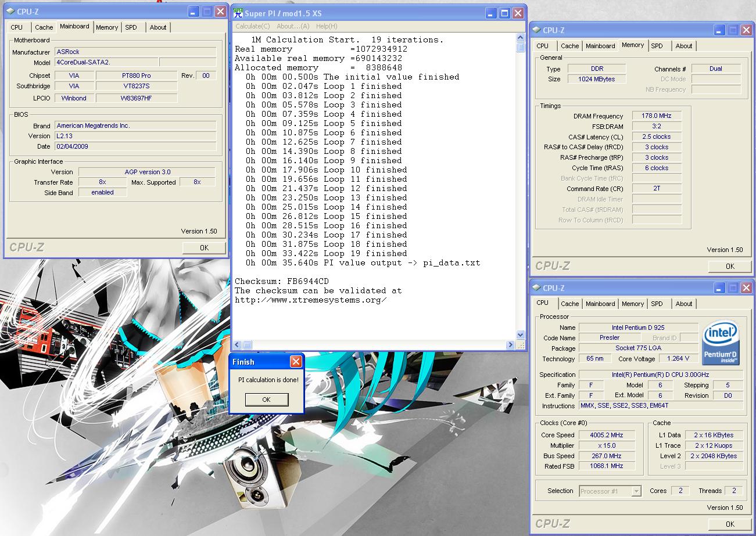
Task: Click the Side Band enabled field
Action: (102, 193)
